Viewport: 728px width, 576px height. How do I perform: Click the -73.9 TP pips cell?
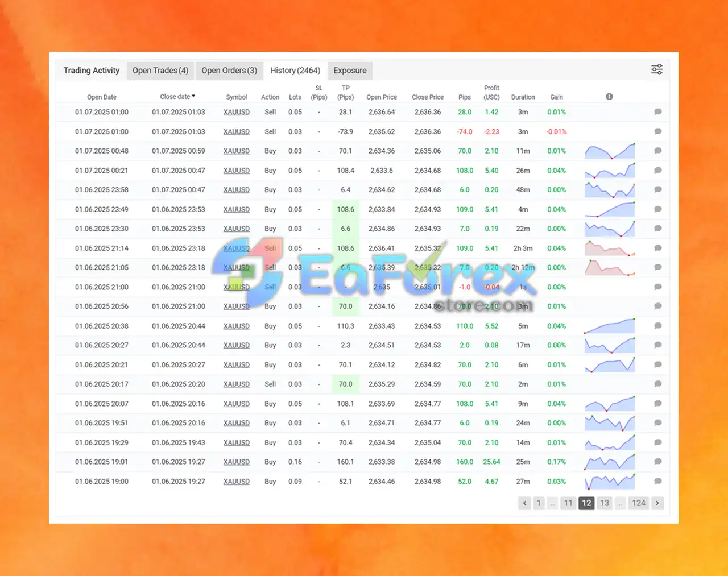coord(345,131)
